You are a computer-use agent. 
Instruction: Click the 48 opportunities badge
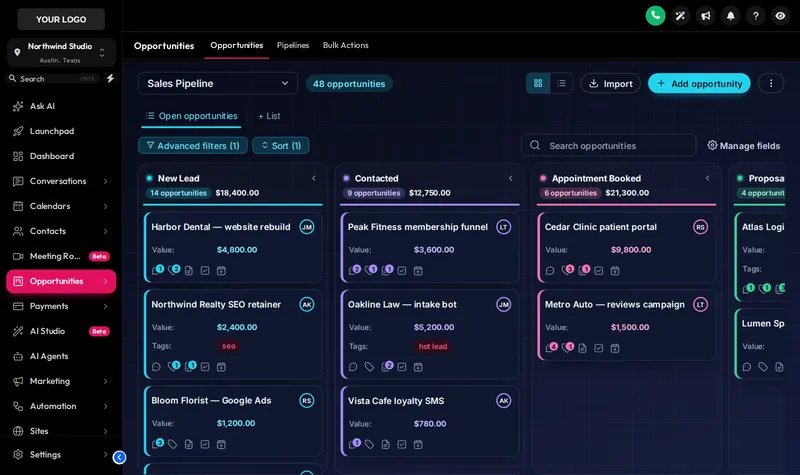[349, 84]
